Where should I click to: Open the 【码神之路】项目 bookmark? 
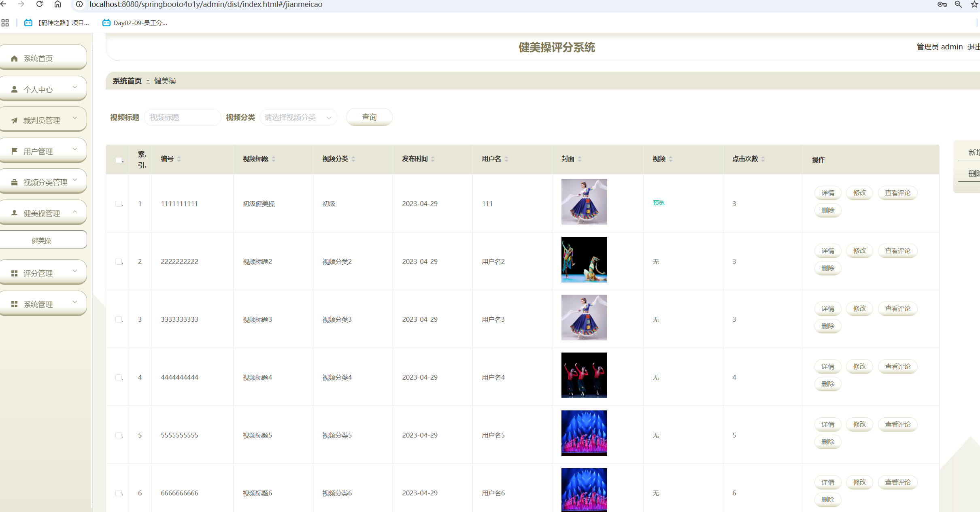click(x=57, y=23)
